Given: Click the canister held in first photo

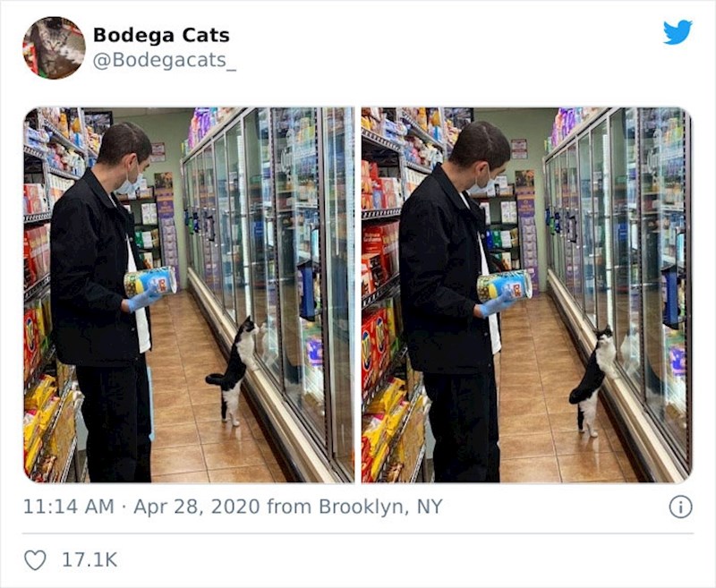Looking at the screenshot, I should click(x=150, y=281).
